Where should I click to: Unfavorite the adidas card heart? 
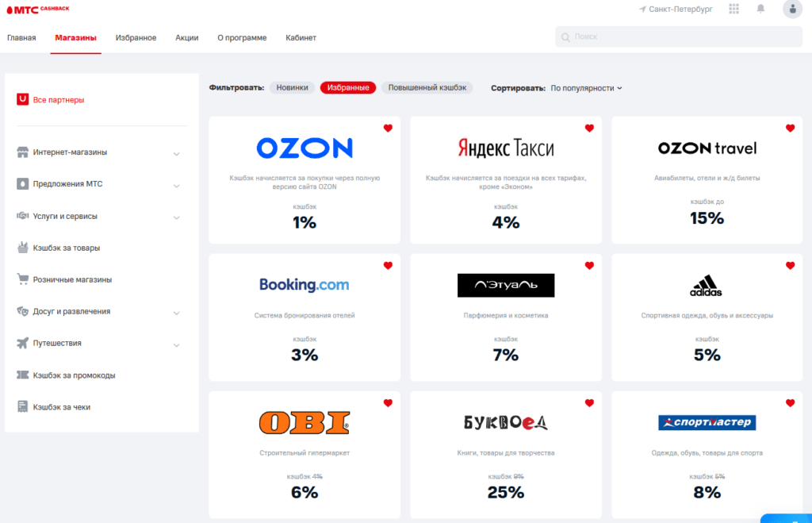tap(790, 266)
